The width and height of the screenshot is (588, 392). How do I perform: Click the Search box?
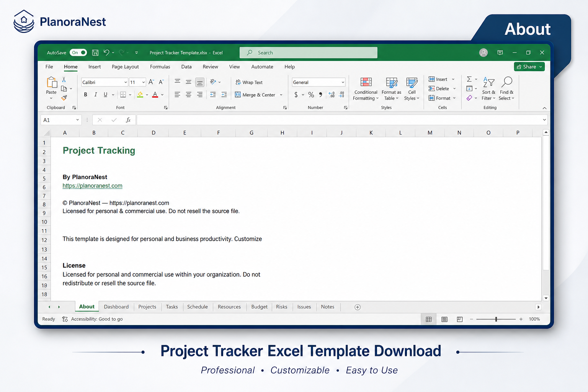click(309, 52)
